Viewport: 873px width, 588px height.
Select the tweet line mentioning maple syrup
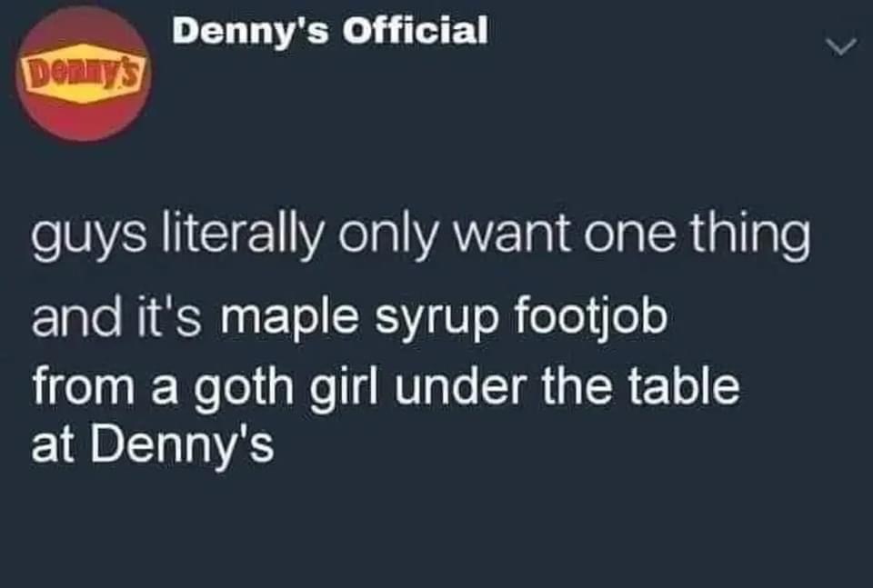[x=349, y=318]
